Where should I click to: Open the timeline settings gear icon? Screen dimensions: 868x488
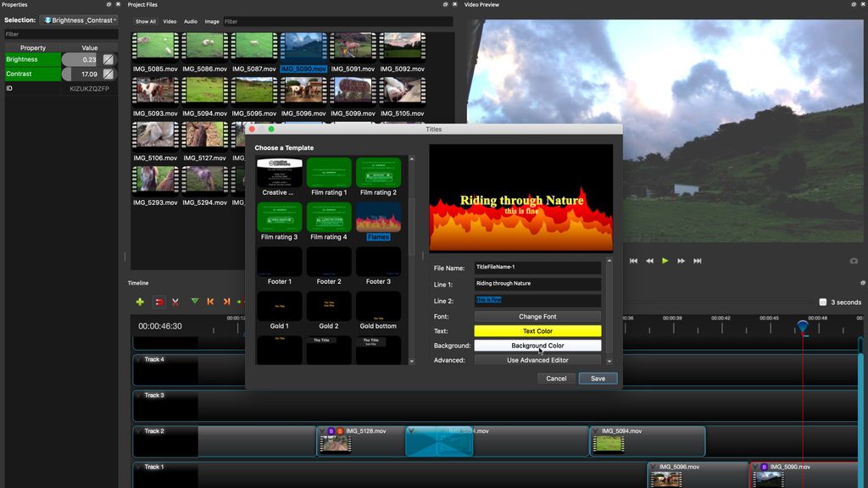861,282
